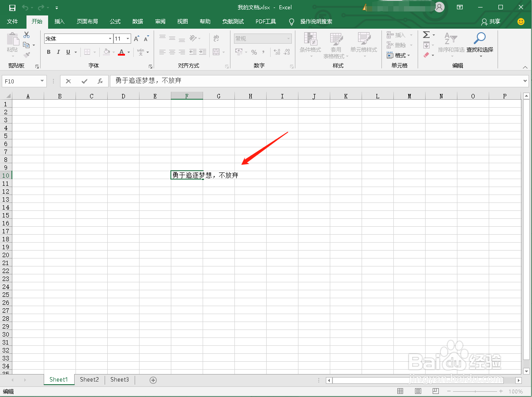Click the Format Painter brush icon

[x=26, y=55]
